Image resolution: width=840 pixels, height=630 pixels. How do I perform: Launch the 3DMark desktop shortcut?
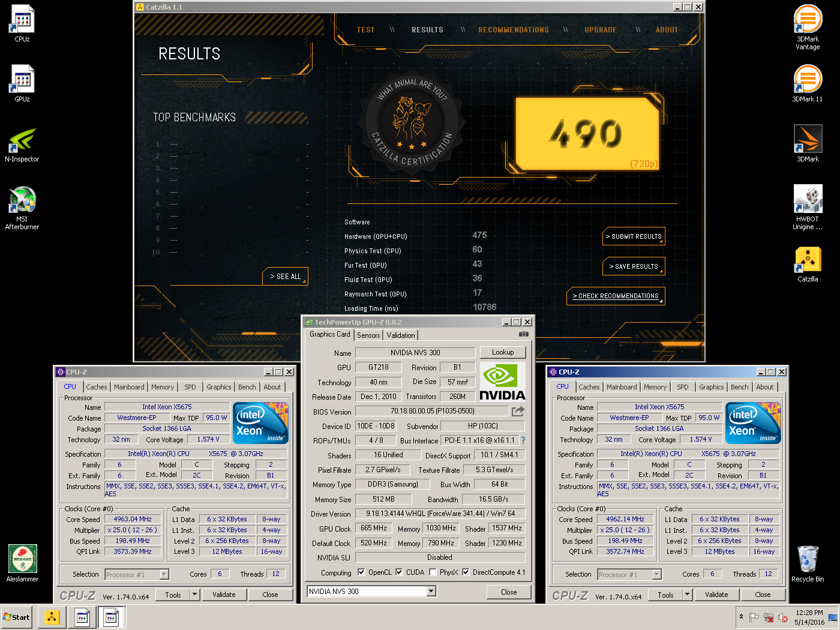[808, 143]
